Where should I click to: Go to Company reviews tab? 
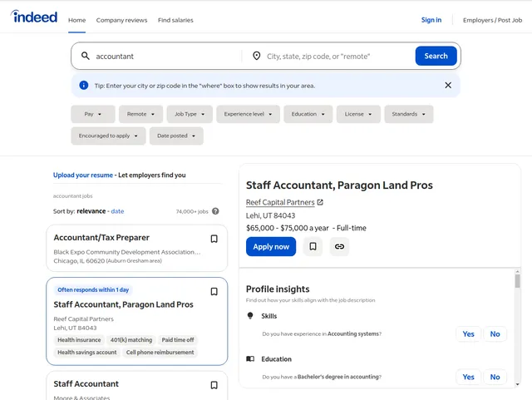121,20
